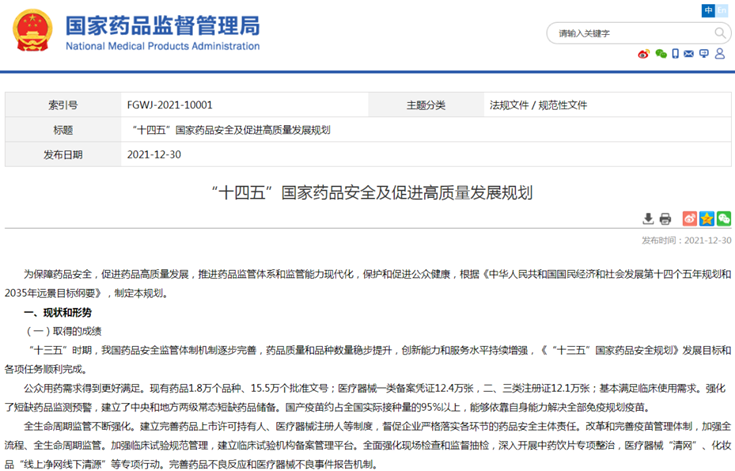
Task: Click the 发布日期 label cell
Action: pyautogui.click(x=63, y=155)
